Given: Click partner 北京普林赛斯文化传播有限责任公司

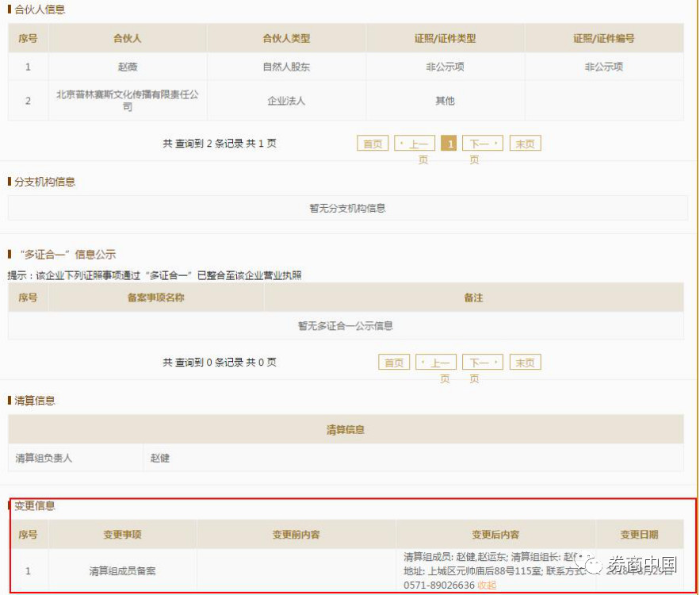Looking at the screenshot, I should (x=128, y=101).
